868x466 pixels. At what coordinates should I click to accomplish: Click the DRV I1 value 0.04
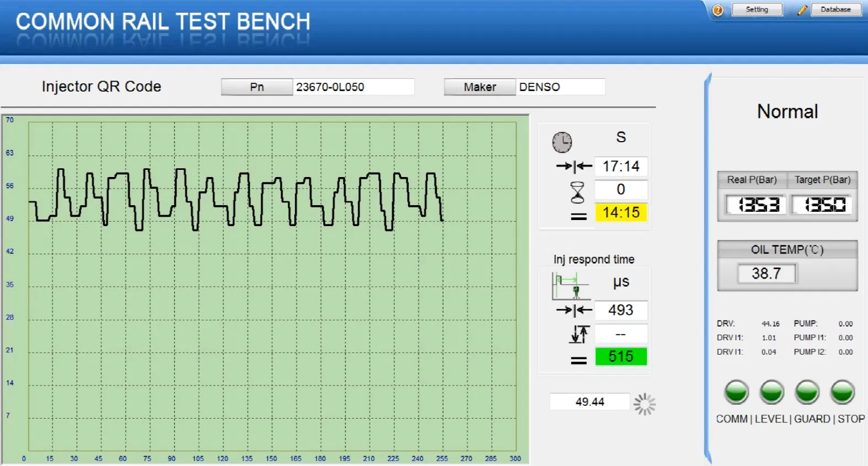pos(769,352)
